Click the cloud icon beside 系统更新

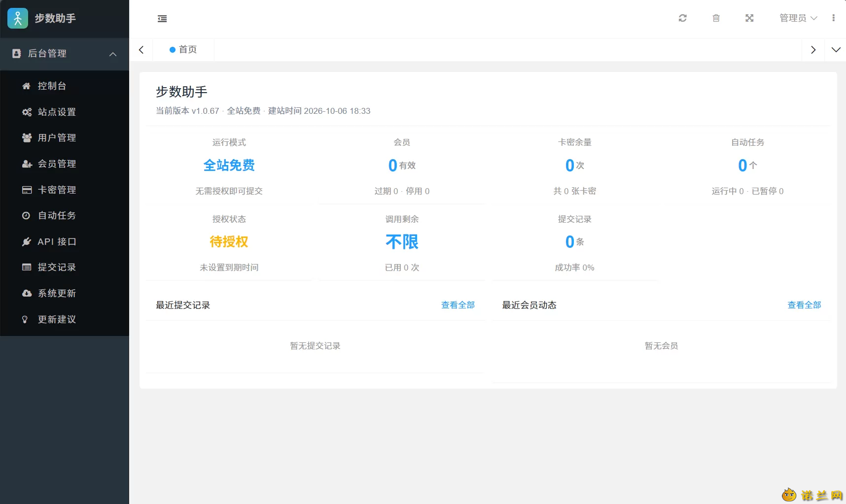point(27,293)
